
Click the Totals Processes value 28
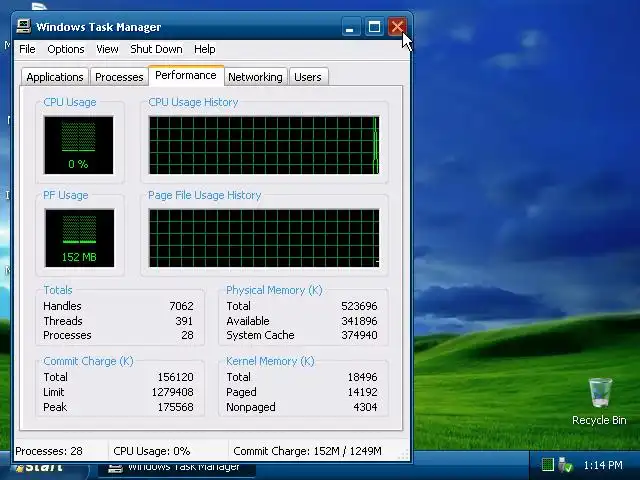click(187, 335)
